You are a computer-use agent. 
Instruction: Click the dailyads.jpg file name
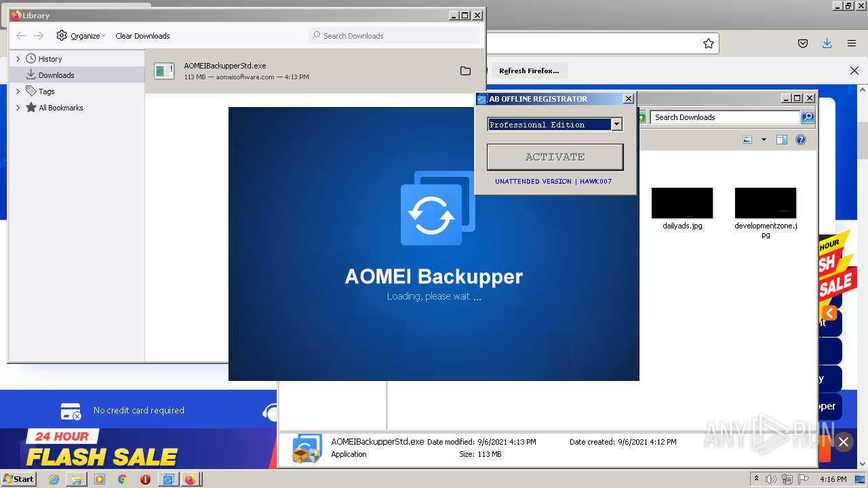coord(682,226)
